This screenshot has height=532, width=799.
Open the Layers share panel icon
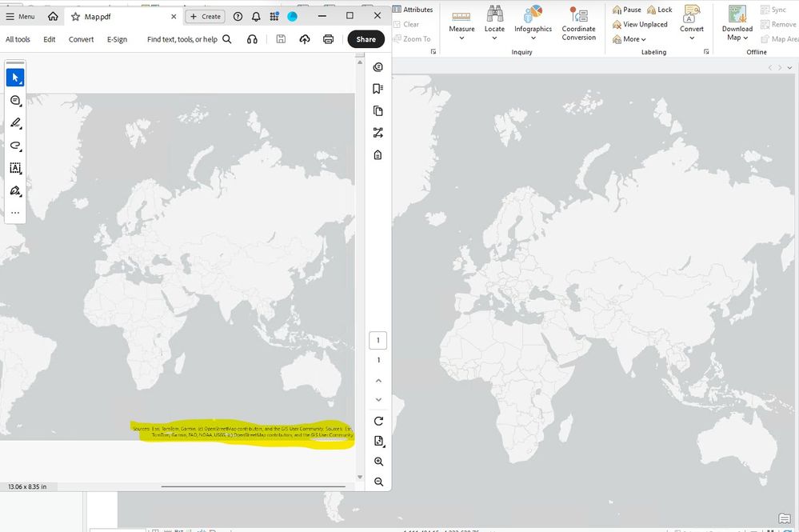click(378, 133)
